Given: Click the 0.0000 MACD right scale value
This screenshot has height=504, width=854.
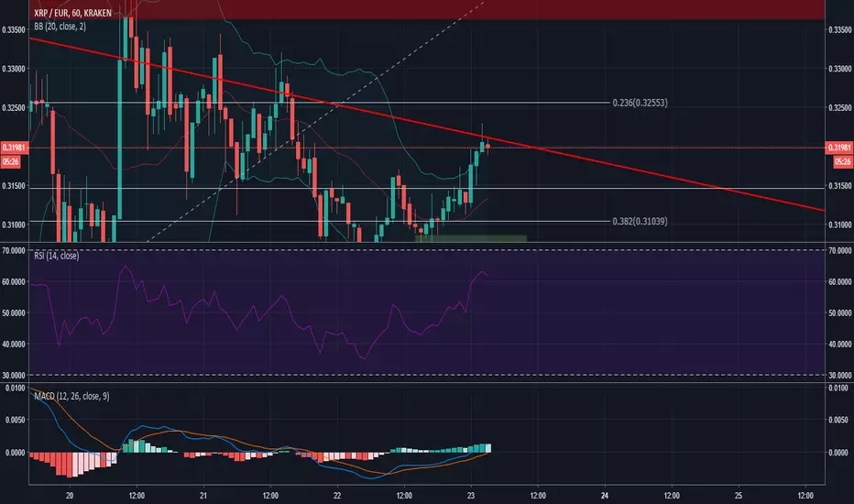Looking at the screenshot, I should pos(838,453).
